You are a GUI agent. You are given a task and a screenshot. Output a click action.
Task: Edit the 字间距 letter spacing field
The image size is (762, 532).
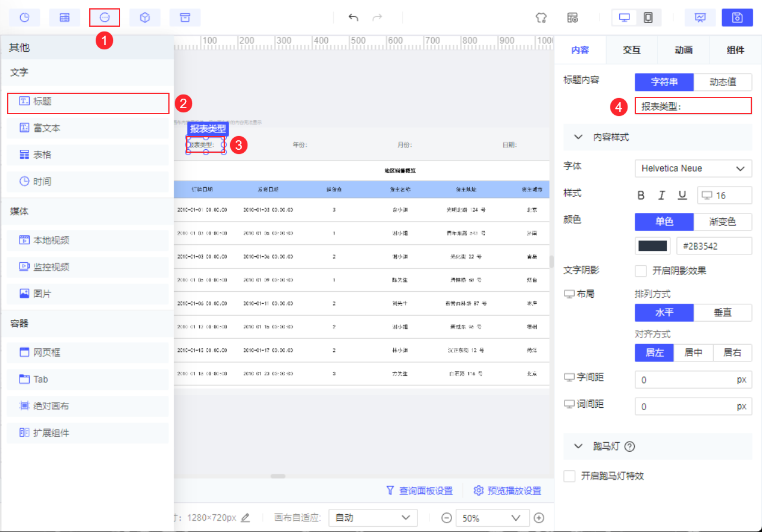coord(693,380)
